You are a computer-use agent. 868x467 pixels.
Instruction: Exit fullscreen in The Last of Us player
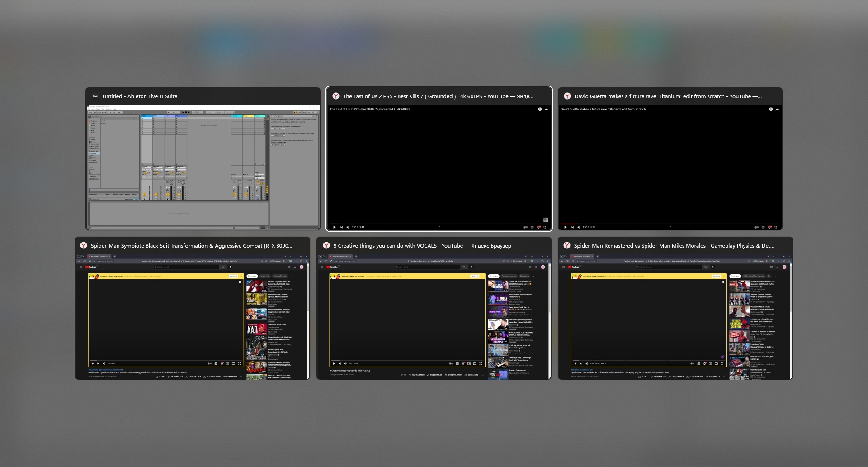pos(545,227)
